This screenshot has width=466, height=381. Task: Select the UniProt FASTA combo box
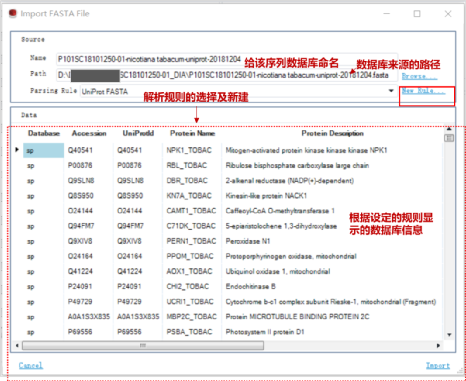pos(238,91)
